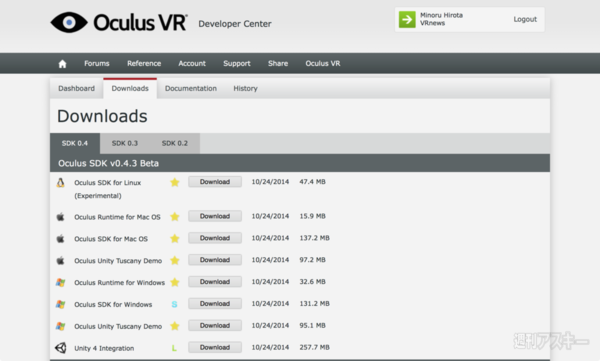
Task: Download Oculus SDK for Windows
Action: coord(215,304)
